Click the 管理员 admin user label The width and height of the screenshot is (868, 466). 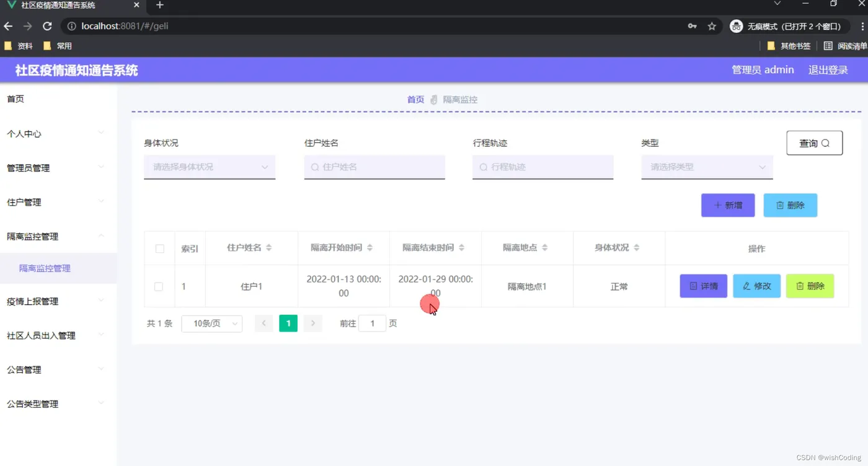763,70
